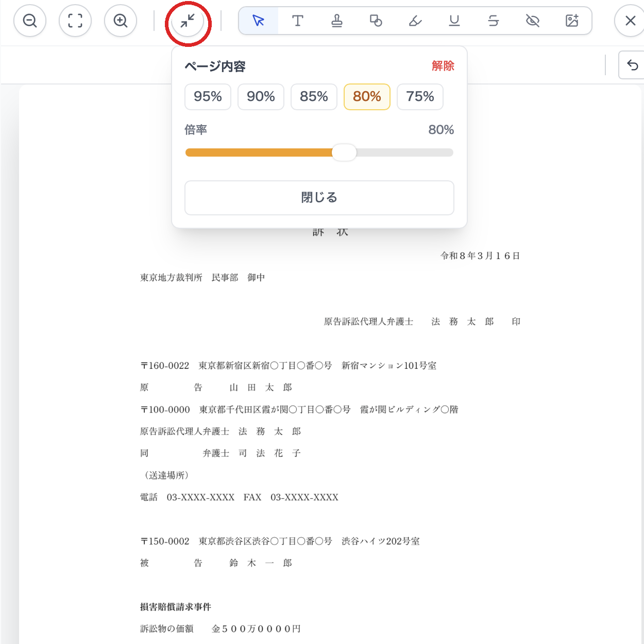Choose the 75% scale preset

pos(420,97)
